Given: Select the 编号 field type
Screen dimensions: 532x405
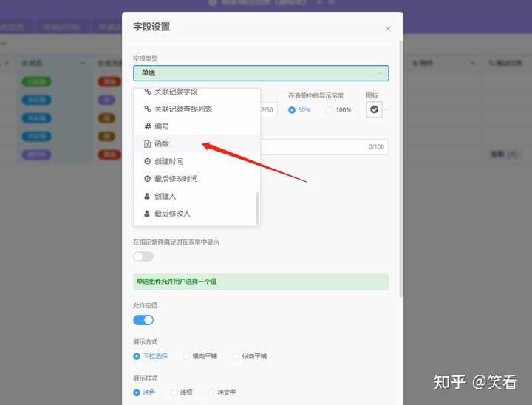Looking at the screenshot, I should 197,126.
